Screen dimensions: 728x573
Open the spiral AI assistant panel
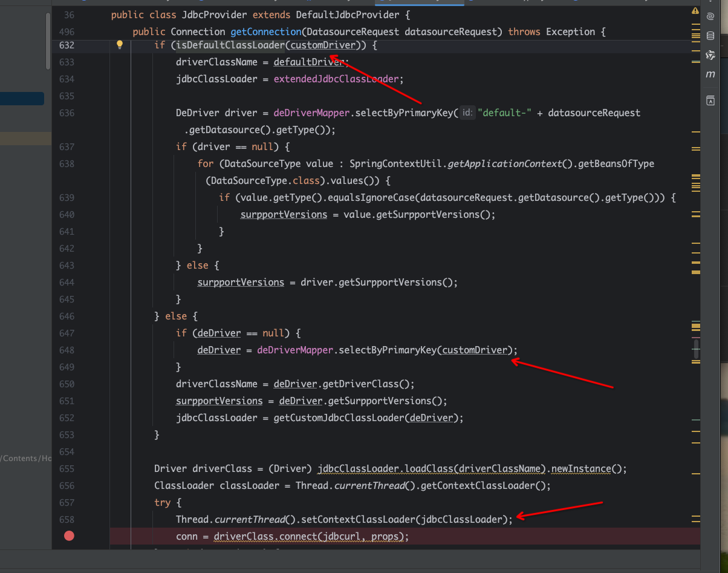tap(710, 16)
